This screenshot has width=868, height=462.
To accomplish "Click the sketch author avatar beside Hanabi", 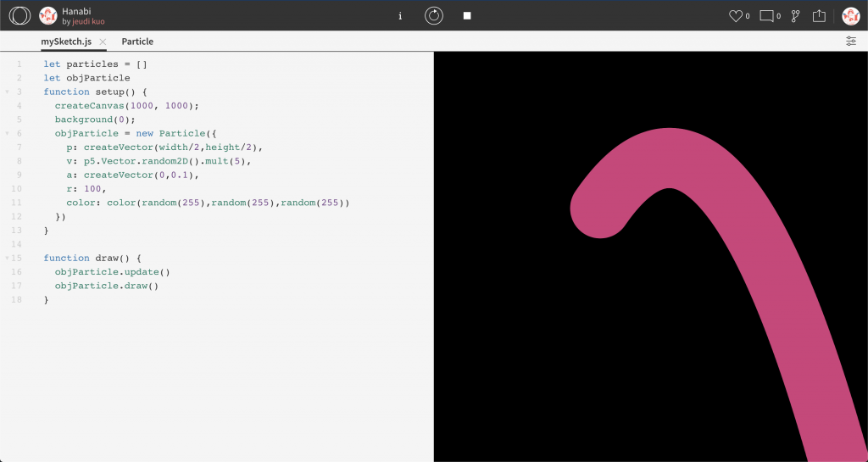I will tap(48, 16).
